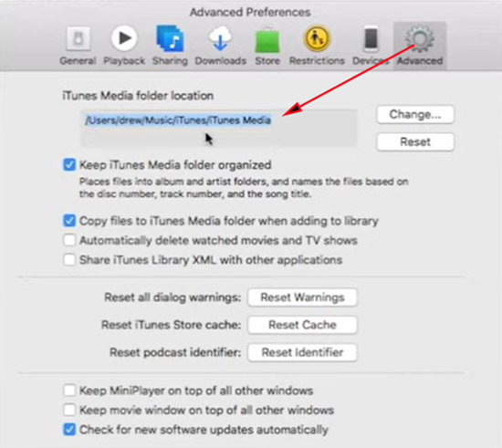Click the Advanced Preferences window title

coord(250,12)
